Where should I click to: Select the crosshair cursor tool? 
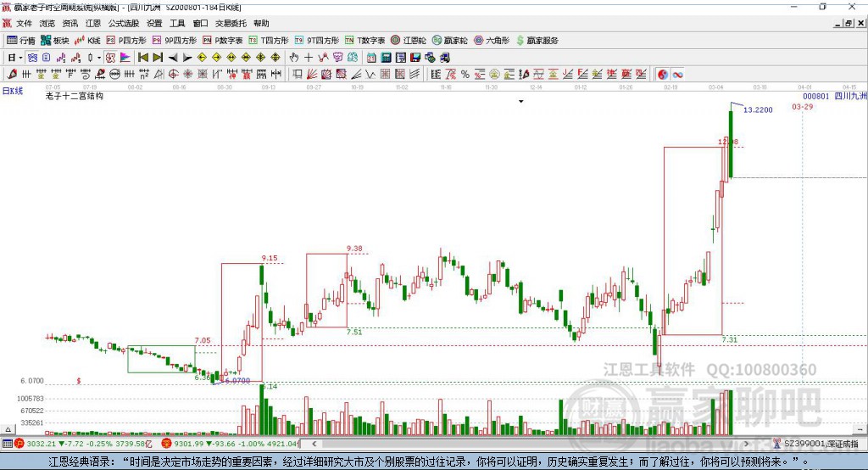309,58
